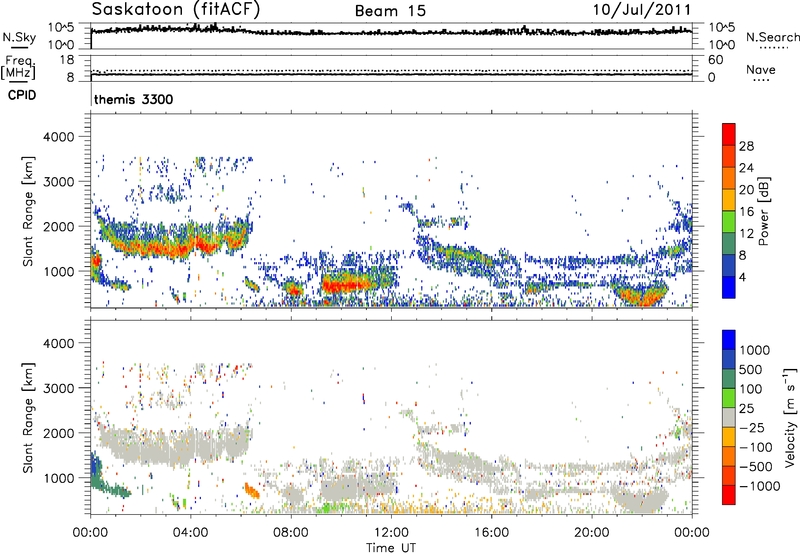Click the orange velocity streak near 06:30 UT
Image resolution: width=800 pixels, height=554 pixels.
pyautogui.click(x=252, y=491)
